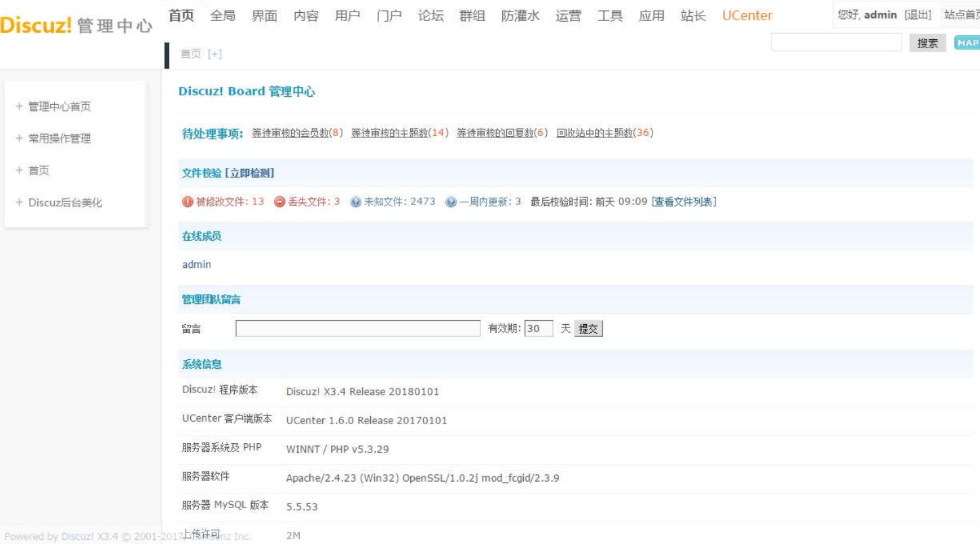Open the orange UCenter menu

(x=747, y=16)
